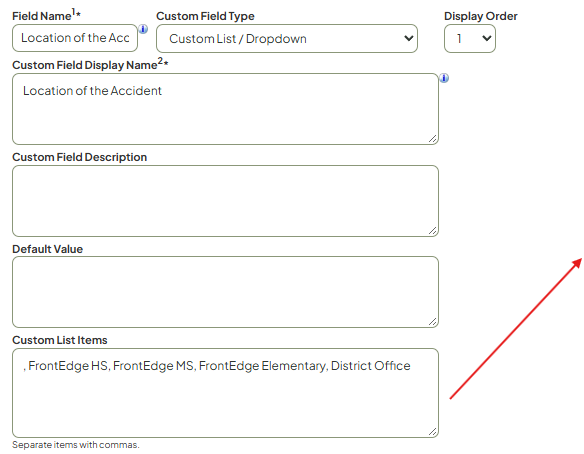This screenshot has width=584, height=454.
Task: Click the 'Separate items with commas.' hint text
Action: (x=76, y=445)
